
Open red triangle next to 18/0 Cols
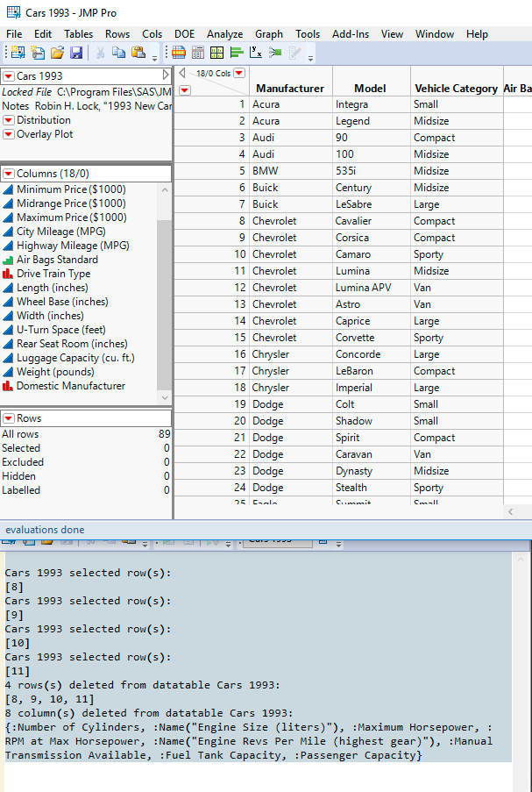click(239, 73)
